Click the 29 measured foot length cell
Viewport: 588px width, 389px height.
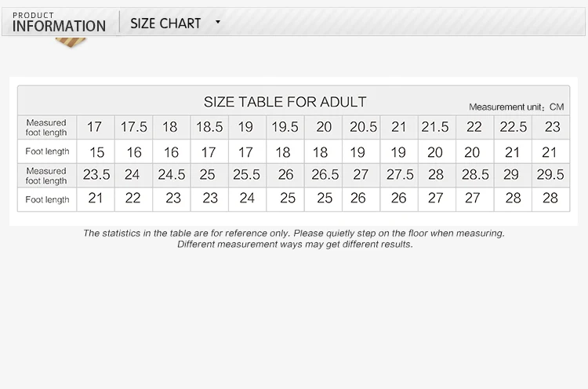513,175
